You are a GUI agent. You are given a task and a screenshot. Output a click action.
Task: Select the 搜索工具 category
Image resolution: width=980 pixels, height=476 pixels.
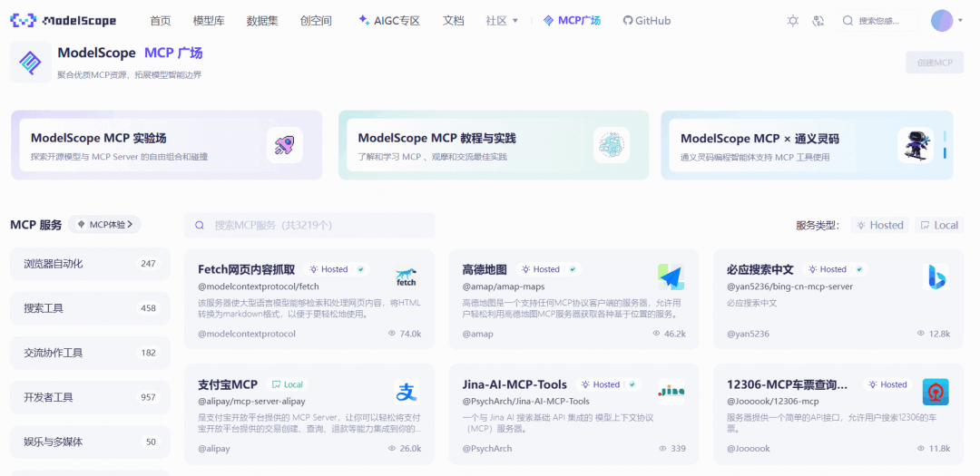pyautogui.click(x=90, y=308)
